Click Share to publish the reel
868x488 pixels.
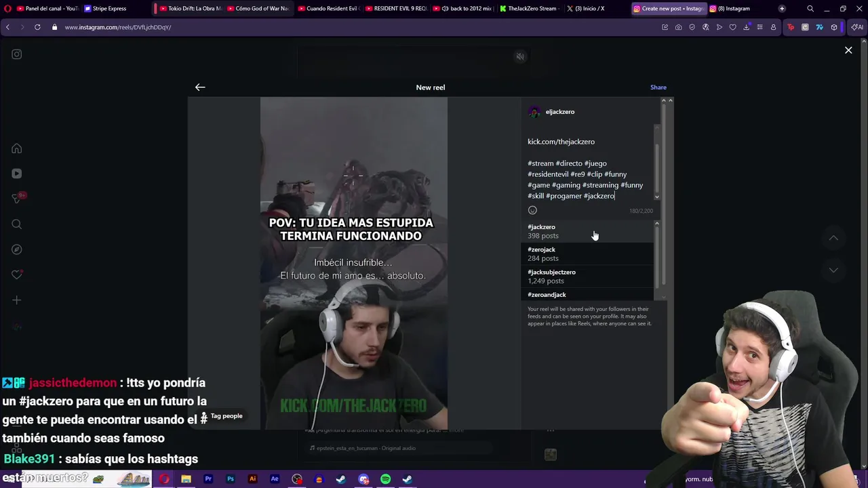coord(658,87)
